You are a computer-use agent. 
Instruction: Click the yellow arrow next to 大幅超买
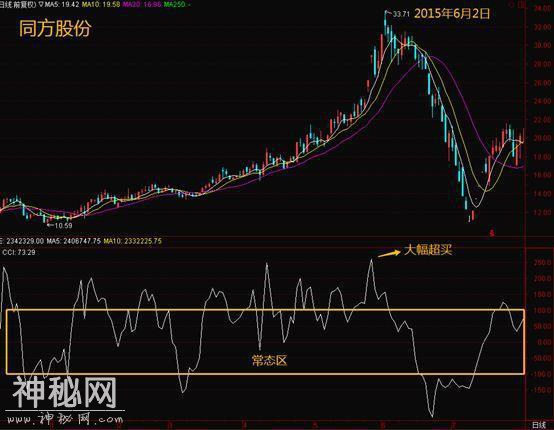[389, 253]
